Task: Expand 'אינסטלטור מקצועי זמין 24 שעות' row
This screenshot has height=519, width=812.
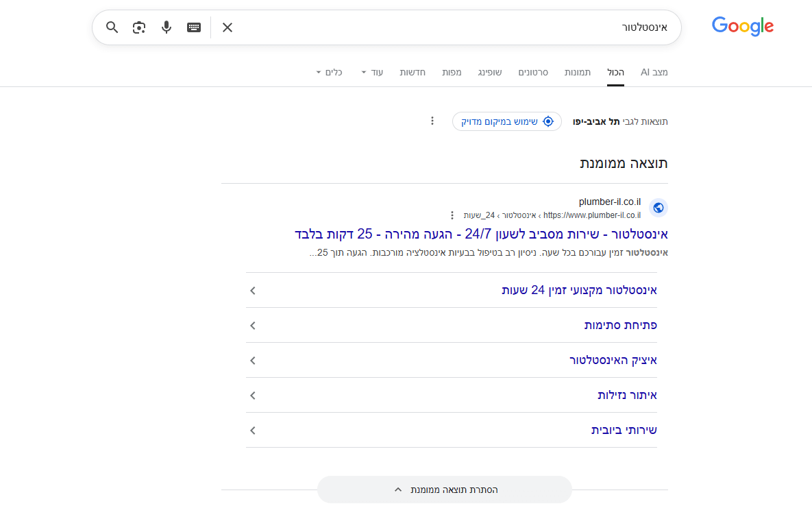Action: point(451,290)
